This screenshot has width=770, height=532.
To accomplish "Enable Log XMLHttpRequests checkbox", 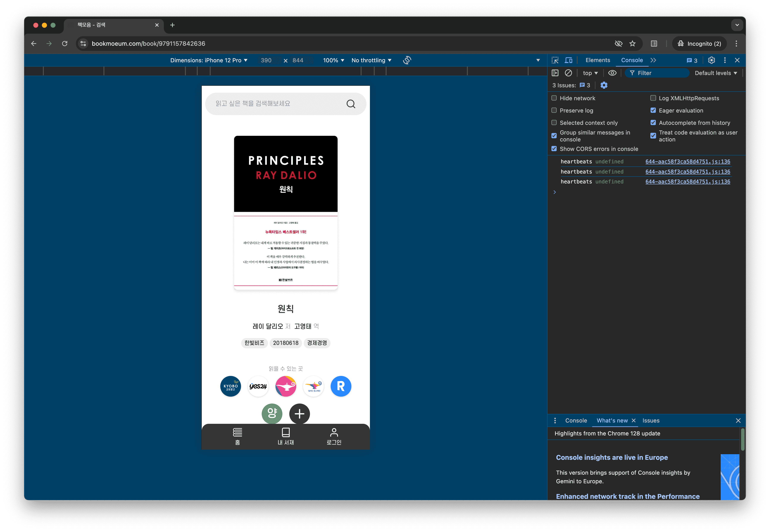I will pos(653,98).
